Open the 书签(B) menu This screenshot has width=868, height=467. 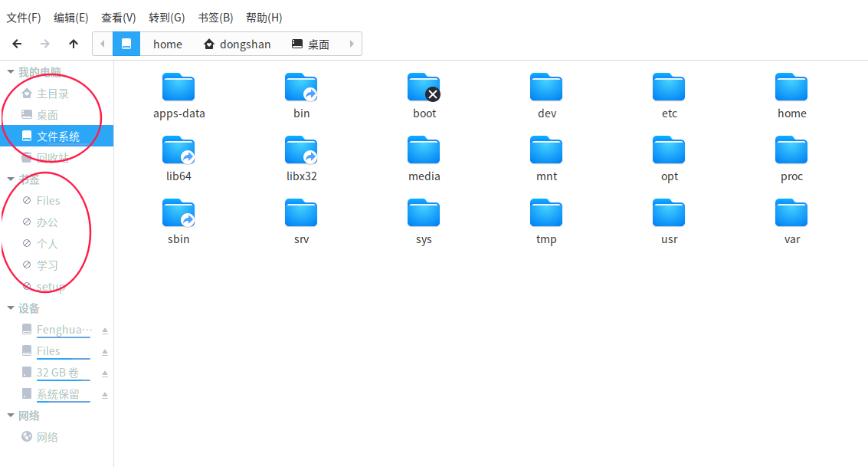point(215,17)
